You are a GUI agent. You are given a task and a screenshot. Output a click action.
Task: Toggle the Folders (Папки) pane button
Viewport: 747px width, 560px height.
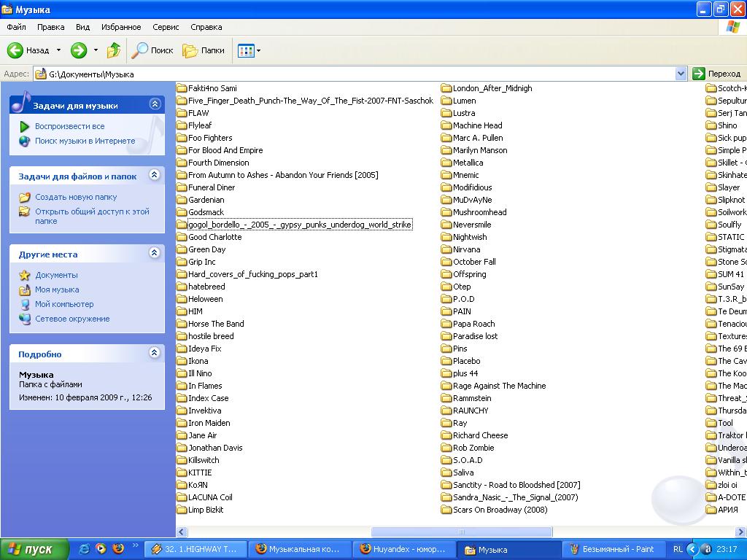coord(204,50)
